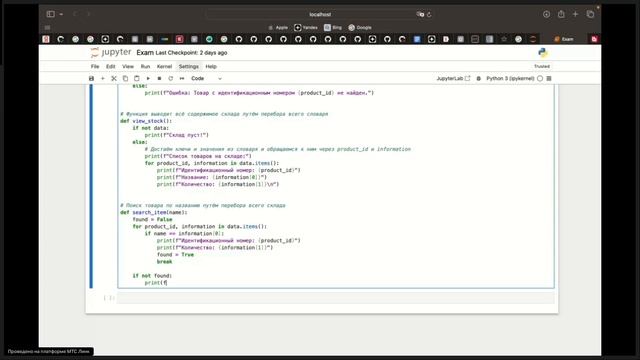The width and height of the screenshot is (640, 360).
Task: Click the empty code cell below
Action: [x=336, y=298]
